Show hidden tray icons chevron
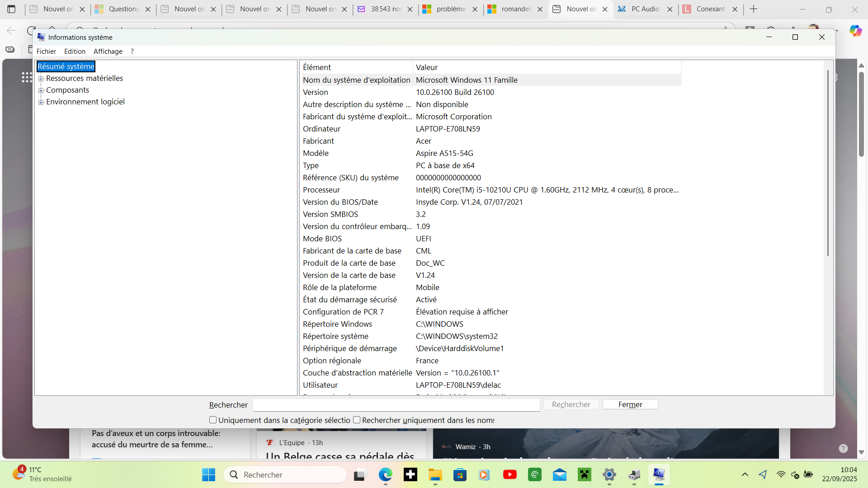868x488 pixels. [745, 474]
